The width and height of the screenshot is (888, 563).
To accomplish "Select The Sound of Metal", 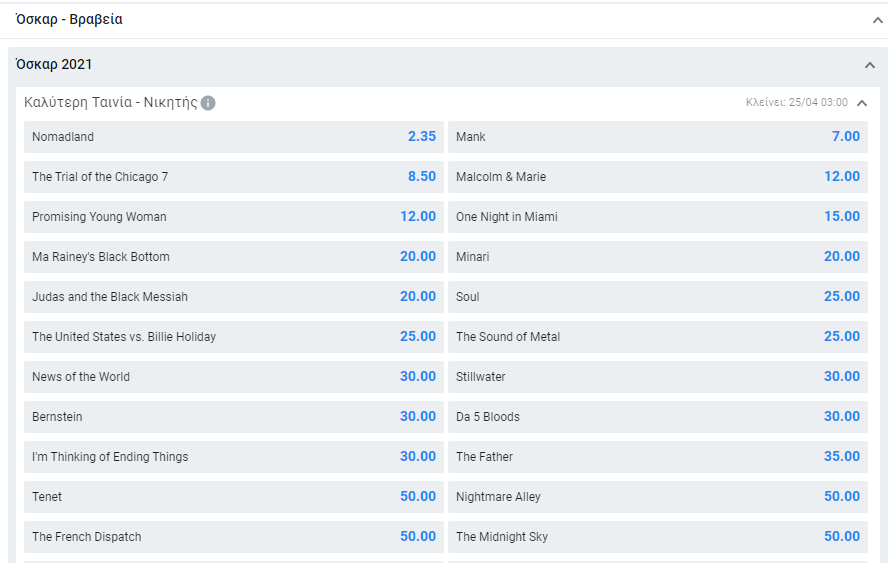I will coord(657,337).
